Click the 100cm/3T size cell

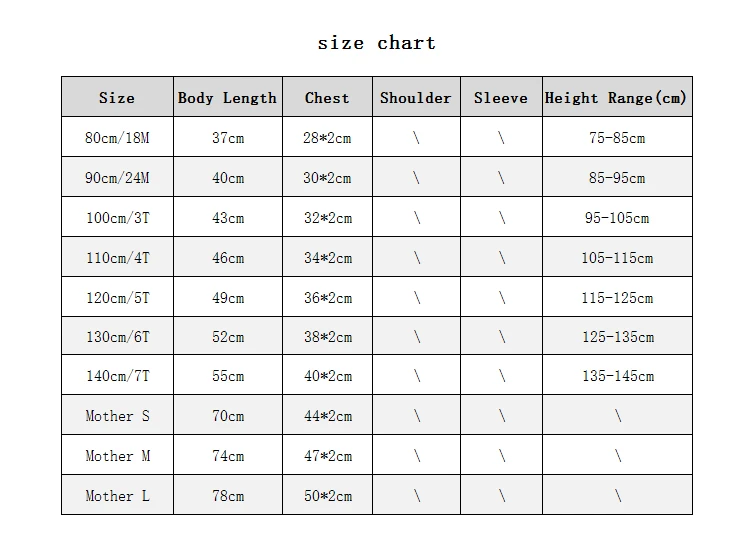point(117,217)
